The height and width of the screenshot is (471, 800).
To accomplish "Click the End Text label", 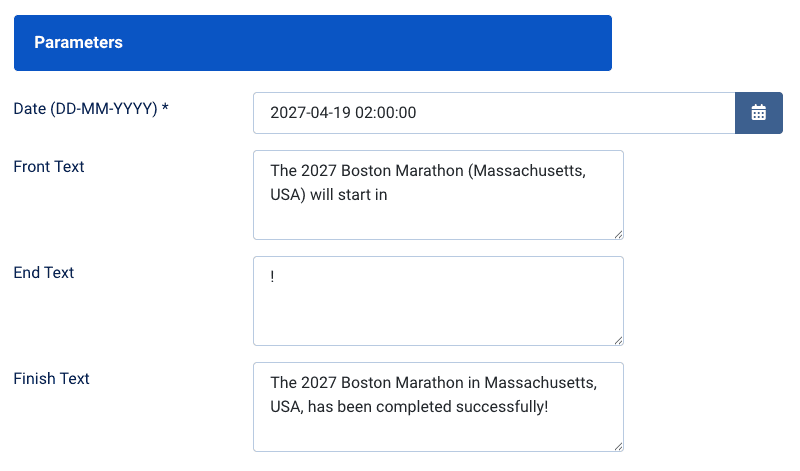I will 44,272.
